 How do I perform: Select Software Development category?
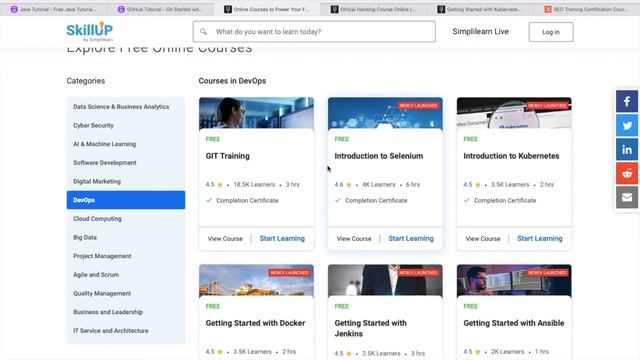[x=126, y=162]
